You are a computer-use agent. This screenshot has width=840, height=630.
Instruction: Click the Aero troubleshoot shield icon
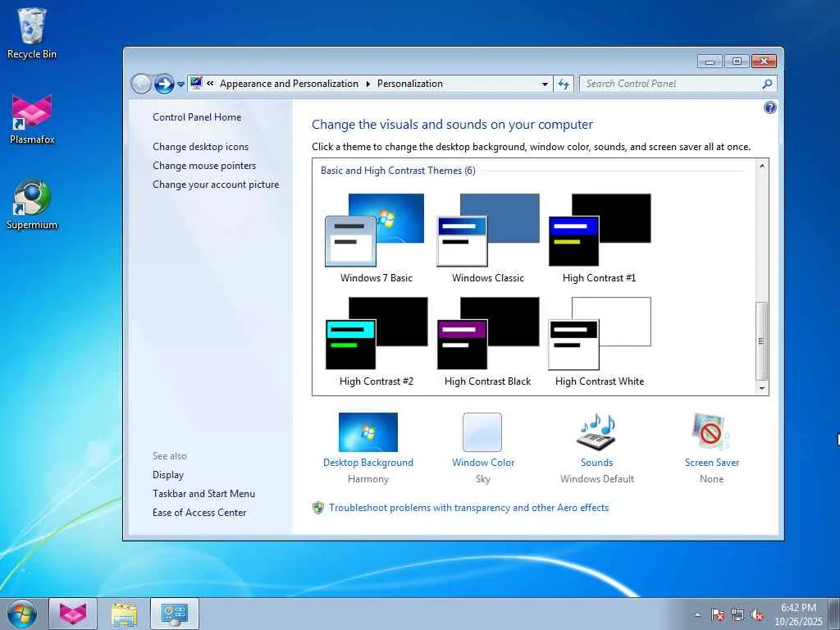[318, 507]
